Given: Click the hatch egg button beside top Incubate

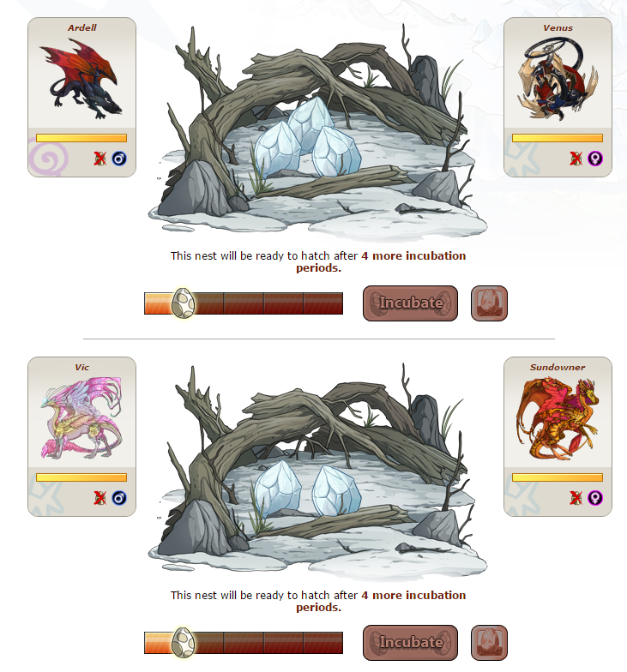Looking at the screenshot, I should click(489, 303).
